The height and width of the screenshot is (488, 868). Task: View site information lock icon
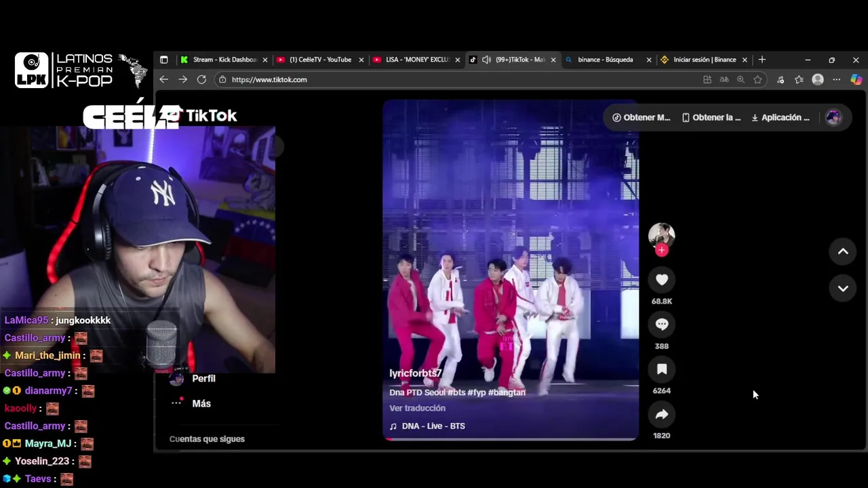[x=222, y=79]
